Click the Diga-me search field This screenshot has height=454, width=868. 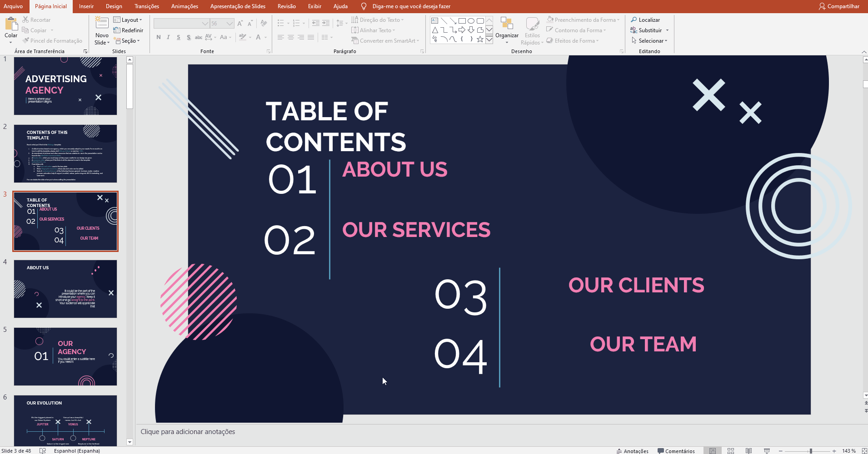tap(411, 6)
